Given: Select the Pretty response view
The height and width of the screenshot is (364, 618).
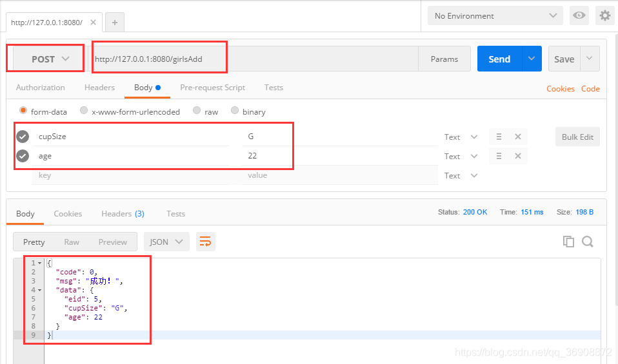Looking at the screenshot, I should pyautogui.click(x=34, y=242).
